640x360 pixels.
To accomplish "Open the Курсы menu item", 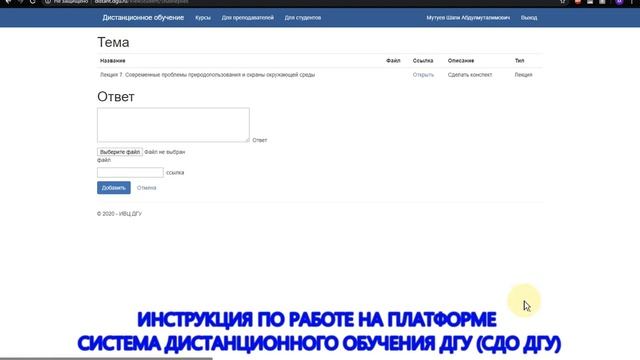I will click(203, 18).
